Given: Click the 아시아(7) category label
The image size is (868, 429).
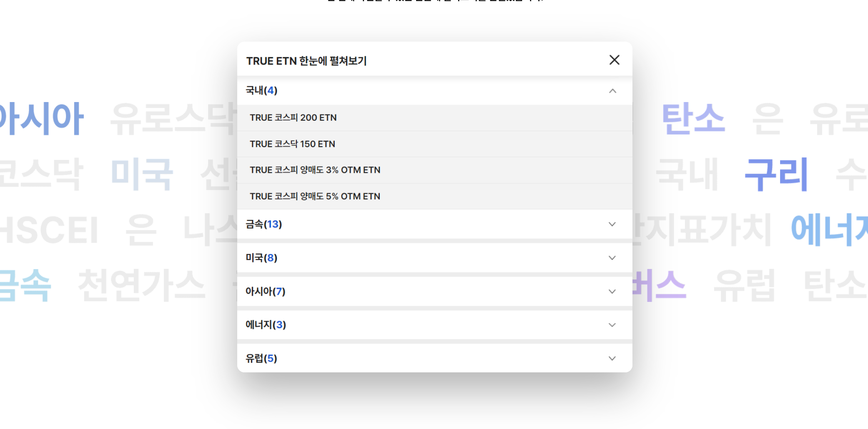Looking at the screenshot, I should (x=265, y=291).
